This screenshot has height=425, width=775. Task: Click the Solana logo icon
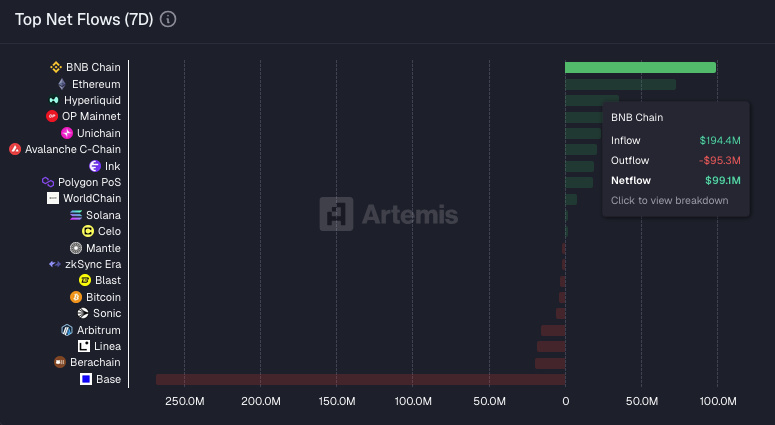click(x=76, y=215)
